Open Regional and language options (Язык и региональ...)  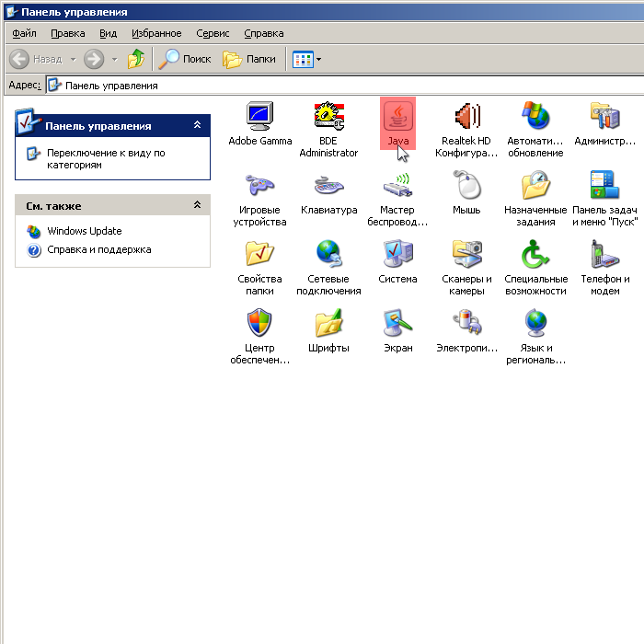(x=535, y=337)
